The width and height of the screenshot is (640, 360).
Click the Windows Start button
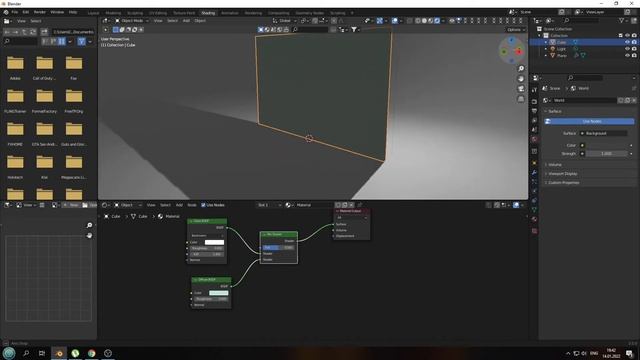[9, 353]
